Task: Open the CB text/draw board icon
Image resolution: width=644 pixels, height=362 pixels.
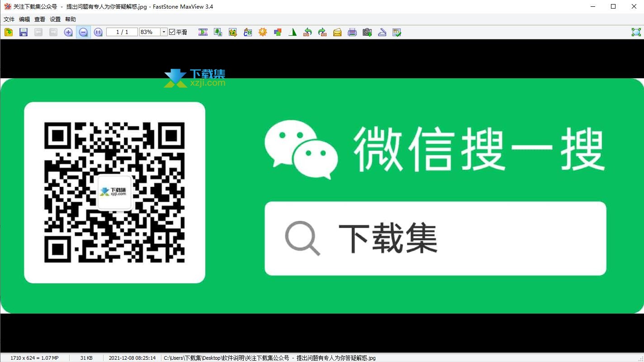Action: [x=248, y=32]
